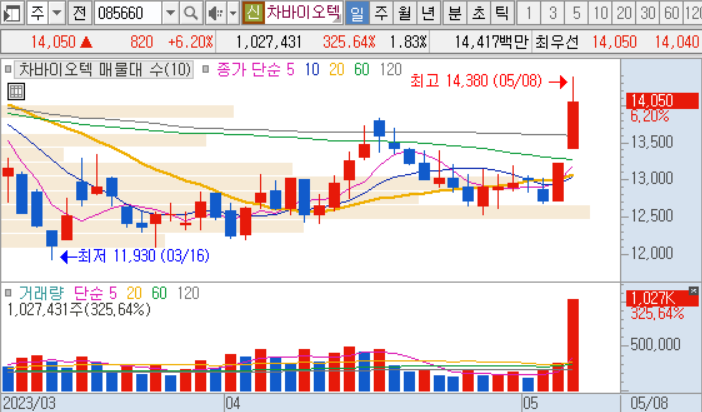Screen dimensions: 702x412
Task: Click the green 신 badge icon
Action: click(253, 13)
